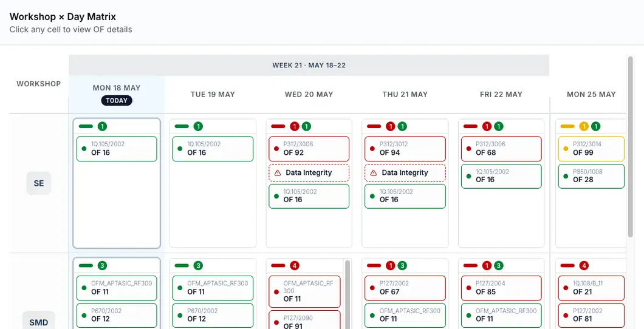Open OF 16 card in SE Thursday 21 May

(x=405, y=196)
